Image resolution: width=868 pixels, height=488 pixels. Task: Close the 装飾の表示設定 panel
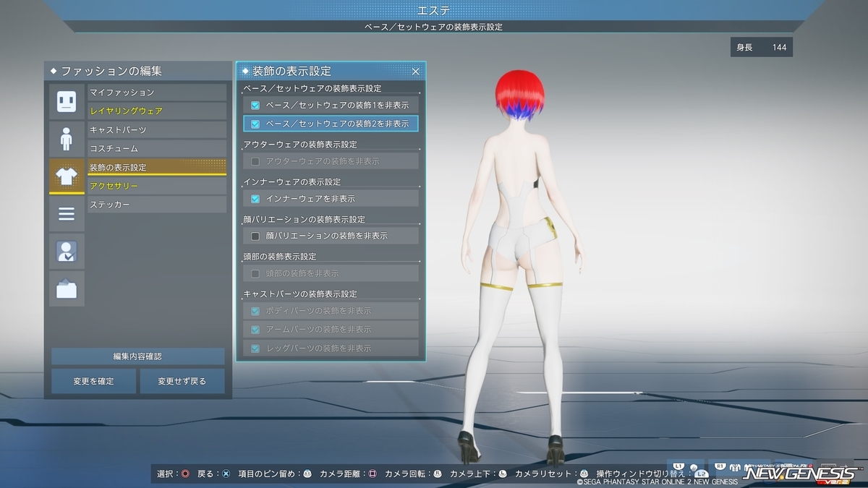tap(415, 71)
